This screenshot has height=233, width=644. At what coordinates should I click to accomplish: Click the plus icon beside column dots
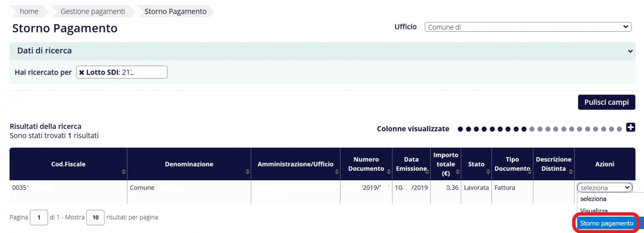(630, 127)
